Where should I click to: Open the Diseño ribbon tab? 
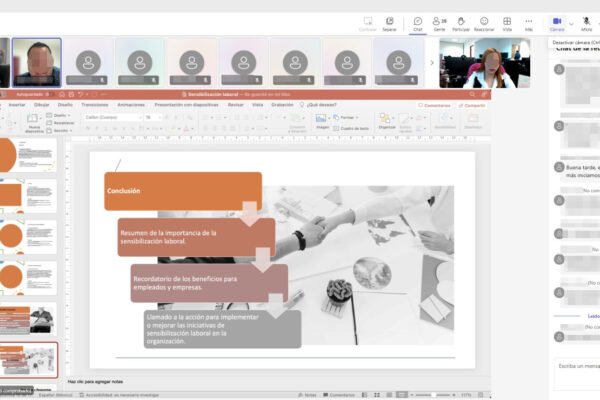[65, 105]
